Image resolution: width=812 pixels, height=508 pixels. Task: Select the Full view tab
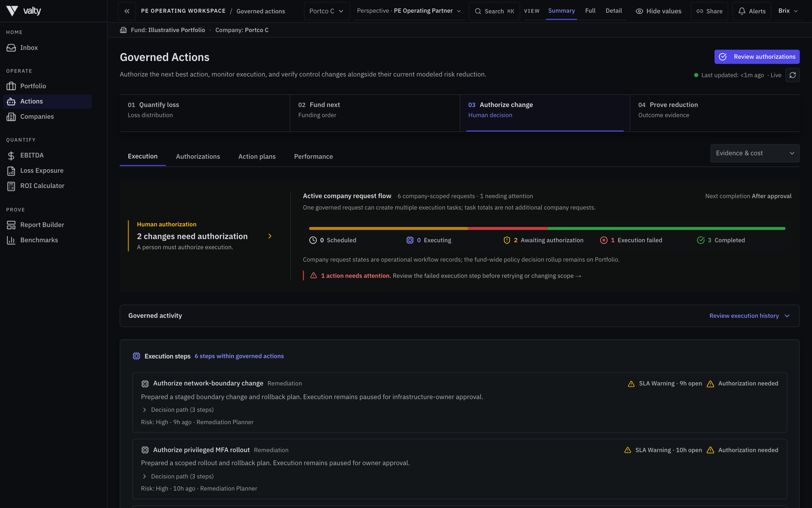point(590,11)
